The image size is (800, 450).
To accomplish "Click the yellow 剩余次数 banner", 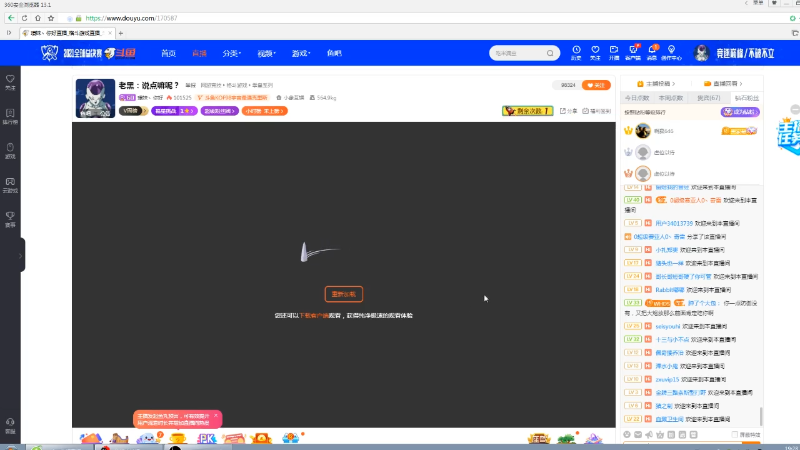I will (528, 111).
